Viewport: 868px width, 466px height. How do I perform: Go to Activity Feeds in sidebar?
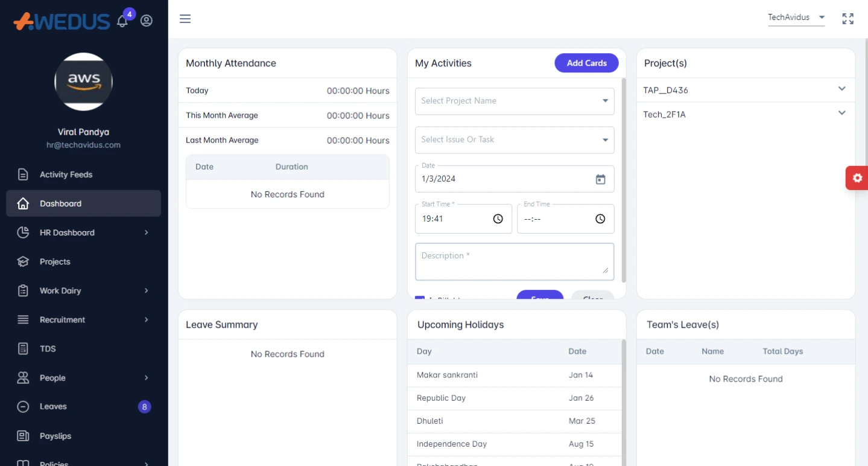(x=66, y=174)
